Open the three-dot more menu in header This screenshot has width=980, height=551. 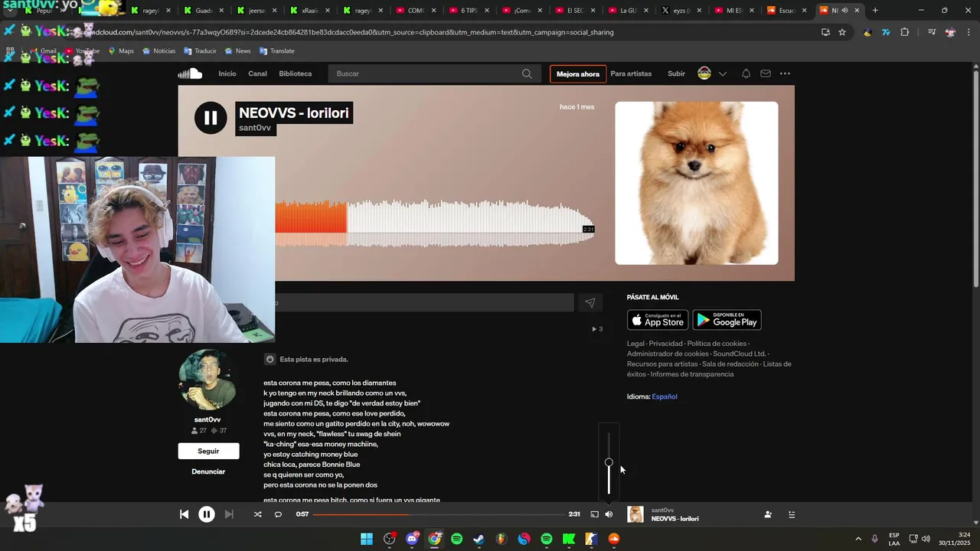point(785,73)
